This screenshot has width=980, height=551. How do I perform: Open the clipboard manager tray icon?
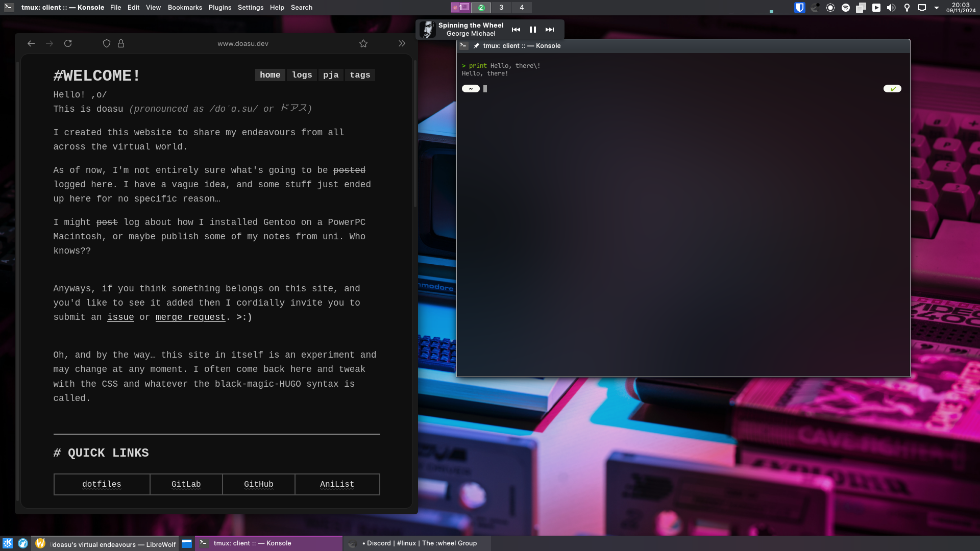tap(861, 8)
